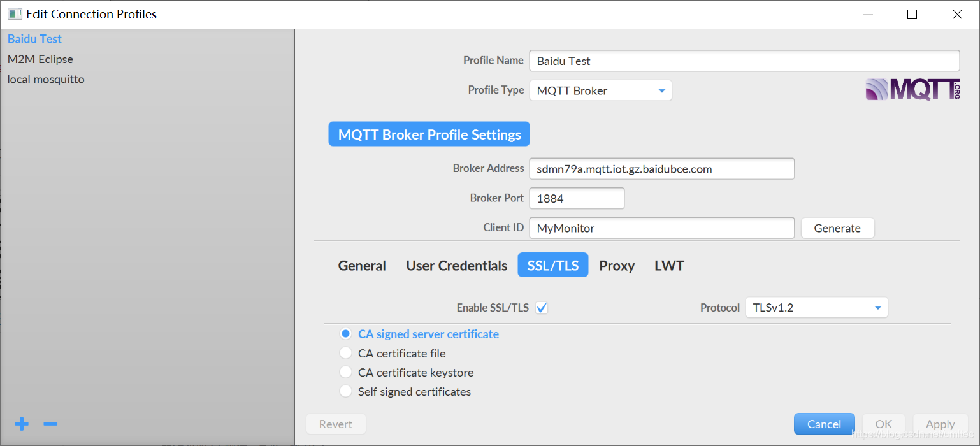This screenshot has height=446, width=980.
Task: Add a new connection profile with plus icon
Action: [22, 424]
